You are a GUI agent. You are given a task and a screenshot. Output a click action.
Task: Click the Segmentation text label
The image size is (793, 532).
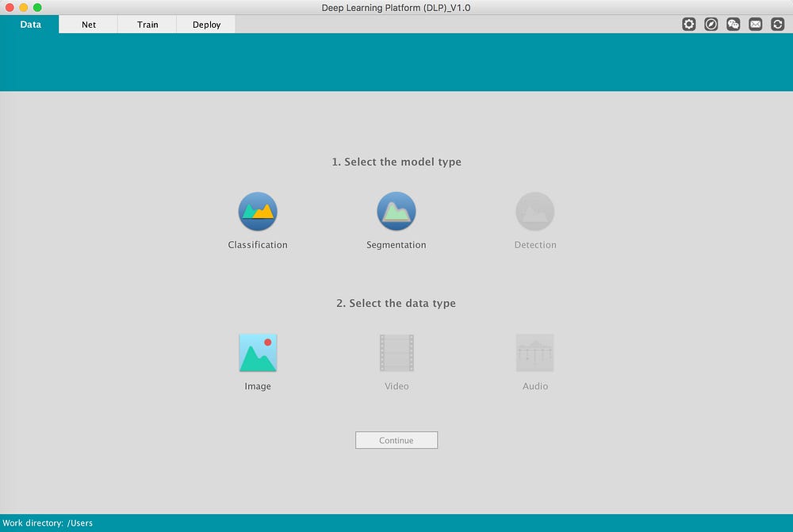(x=396, y=245)
